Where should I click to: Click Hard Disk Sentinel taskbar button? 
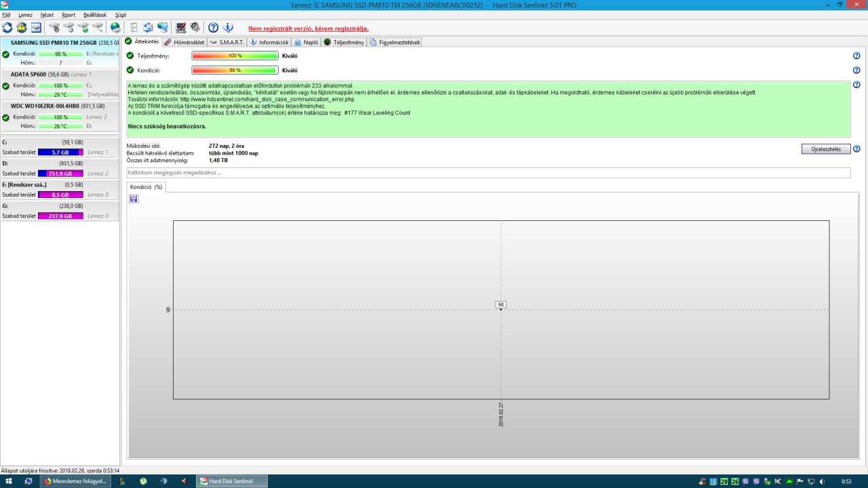[232, 481]
